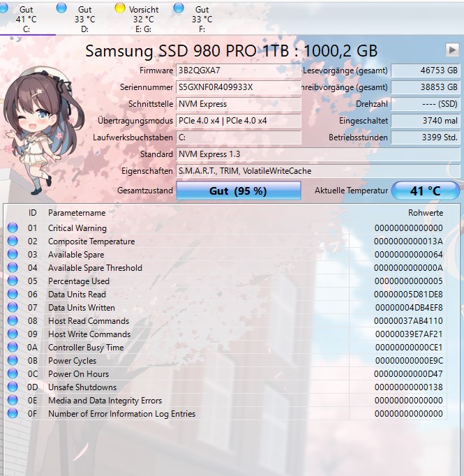464x476 pixels.
Task: Select yellow Vorsicht status icon for E: G:
Action: tap(120, 8)
